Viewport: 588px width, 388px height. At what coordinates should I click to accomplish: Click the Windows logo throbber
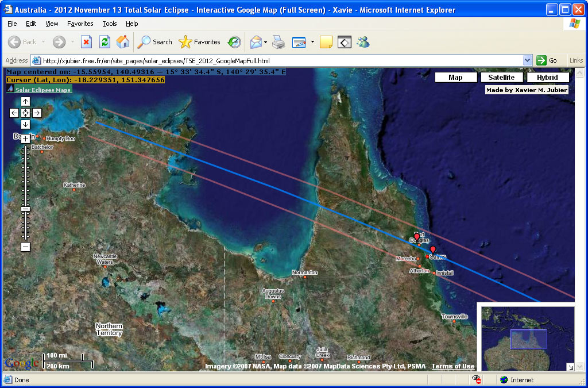tap(574, 24)
